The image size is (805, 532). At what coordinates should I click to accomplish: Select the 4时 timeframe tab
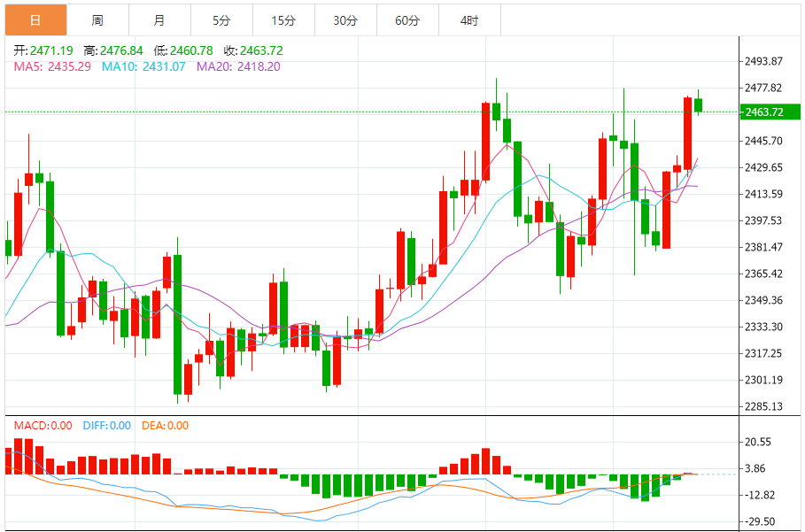pyautogui.click(x=469, y=20)
